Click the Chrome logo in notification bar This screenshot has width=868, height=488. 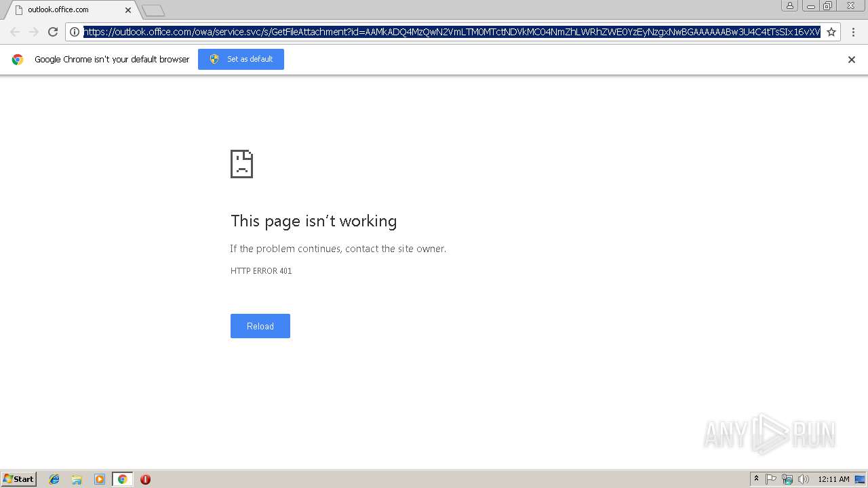click(x=18, y=60)
